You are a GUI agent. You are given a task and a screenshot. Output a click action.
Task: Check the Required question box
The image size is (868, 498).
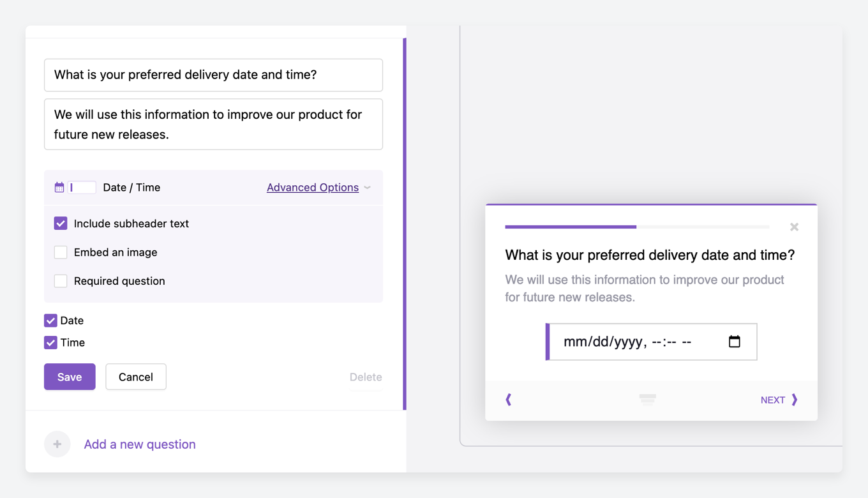click(61, 281)
